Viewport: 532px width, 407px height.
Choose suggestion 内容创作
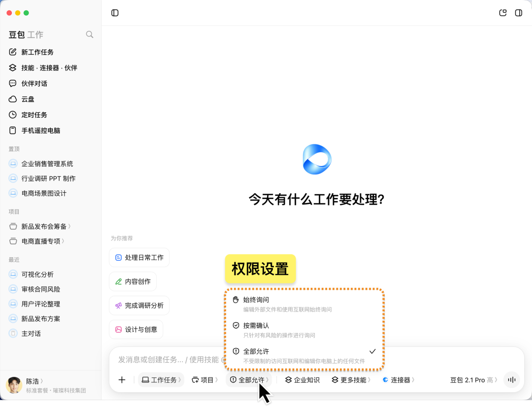[133, 281]
